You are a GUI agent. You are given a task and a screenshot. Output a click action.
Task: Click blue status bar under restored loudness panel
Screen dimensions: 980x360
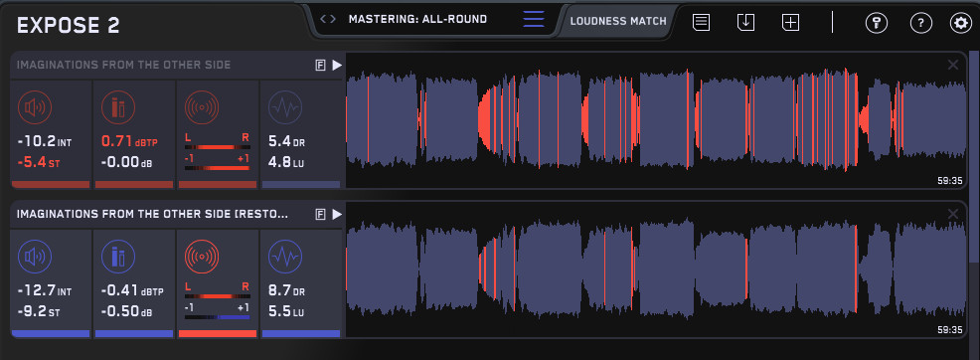pos(51,334)
